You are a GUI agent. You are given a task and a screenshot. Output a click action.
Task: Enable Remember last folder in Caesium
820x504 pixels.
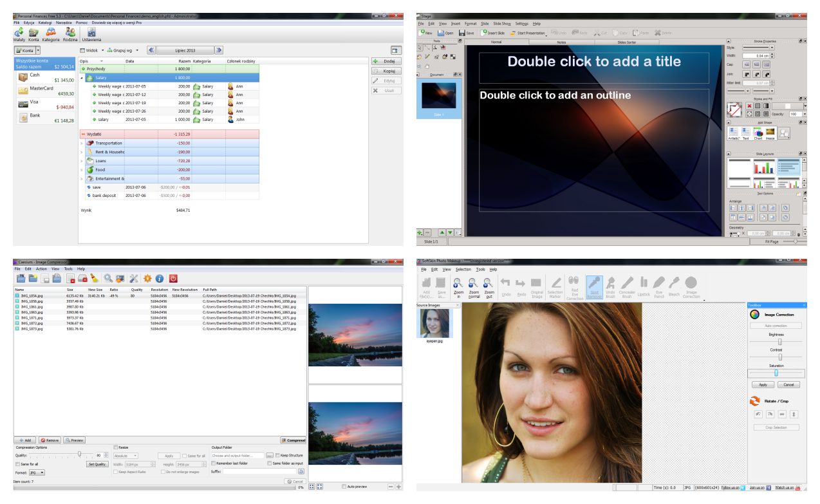coord(214,463)
